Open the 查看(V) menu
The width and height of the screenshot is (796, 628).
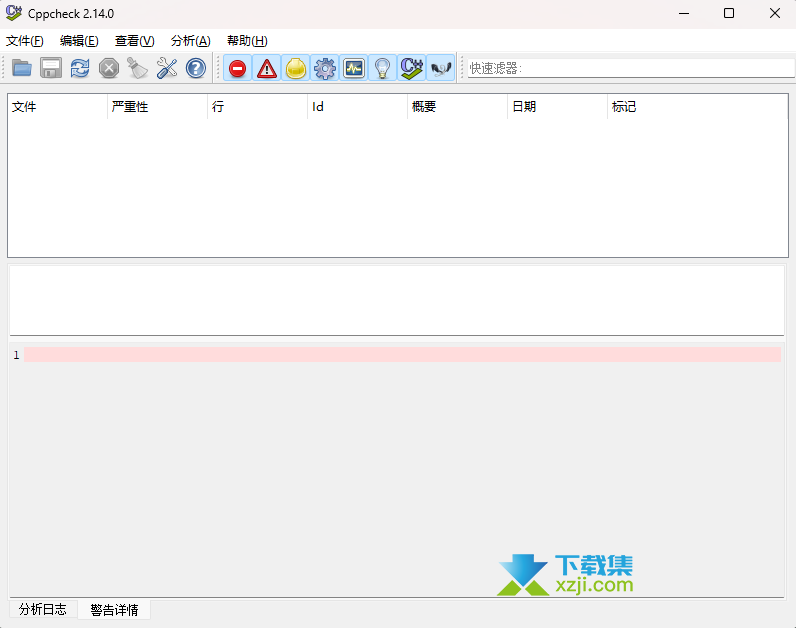pyautogui.click(x=135, y=41)
